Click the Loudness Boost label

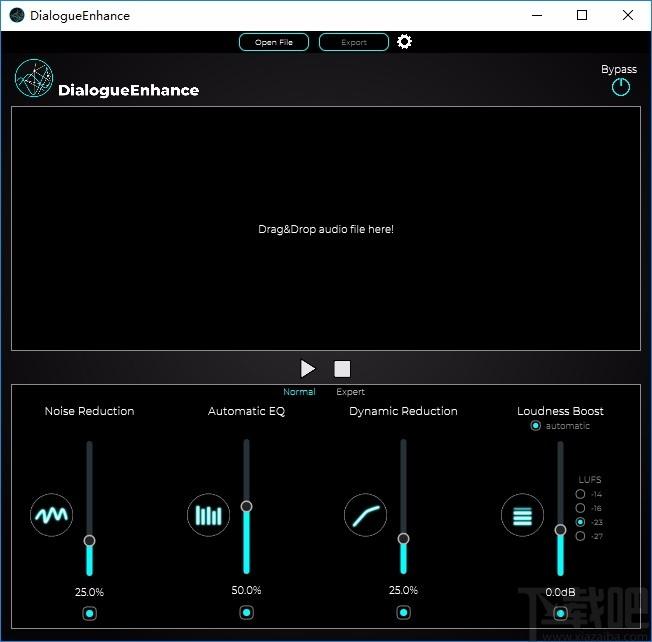point(561,411)
